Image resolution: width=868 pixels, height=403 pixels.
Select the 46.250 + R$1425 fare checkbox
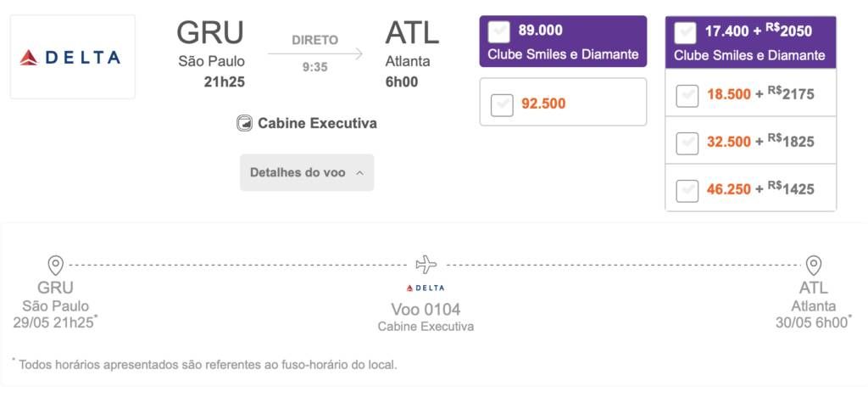coord(687,191)
